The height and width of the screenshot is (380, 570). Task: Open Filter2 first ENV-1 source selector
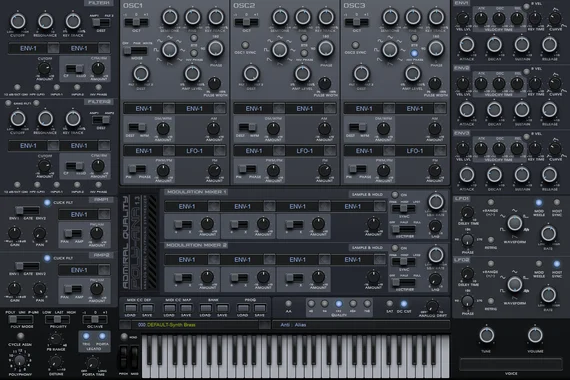pos(28,146)
